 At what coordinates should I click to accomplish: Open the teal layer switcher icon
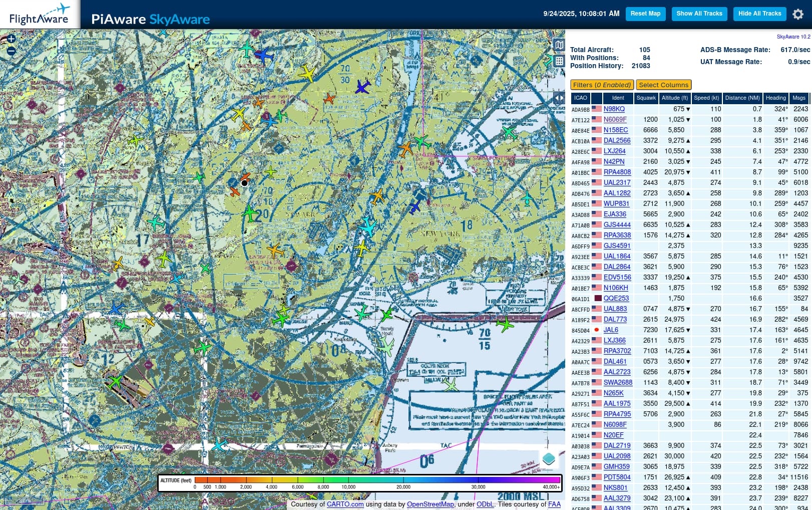tap(549, 458)
